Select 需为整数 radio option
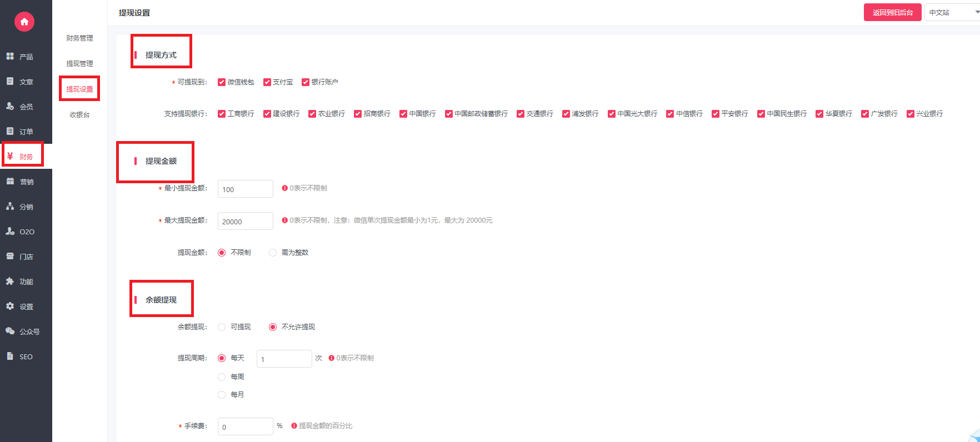This screenshot has width=980, height=442. (x=273, y=253)
